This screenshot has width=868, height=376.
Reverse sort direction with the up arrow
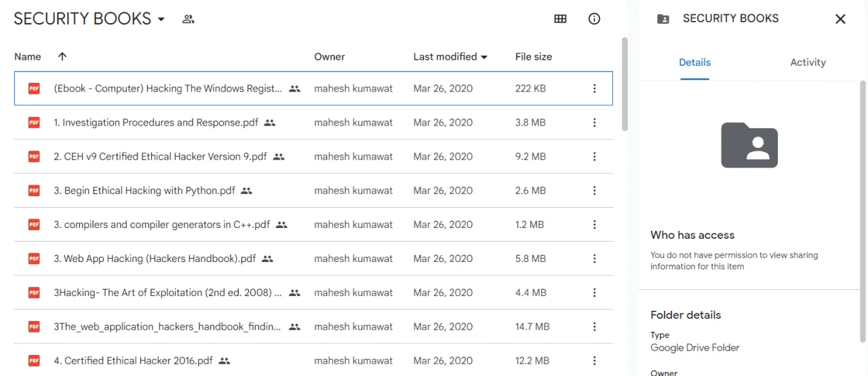pyautogui.click(x=62, y=57)
